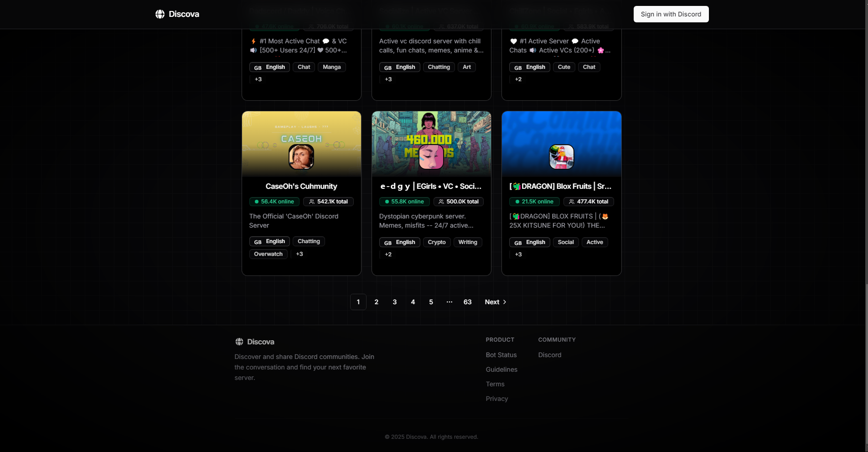Image resolution: width=868 pixels, height=452 pixels.
Task: Go to page 4
Action: click(413, 302)
